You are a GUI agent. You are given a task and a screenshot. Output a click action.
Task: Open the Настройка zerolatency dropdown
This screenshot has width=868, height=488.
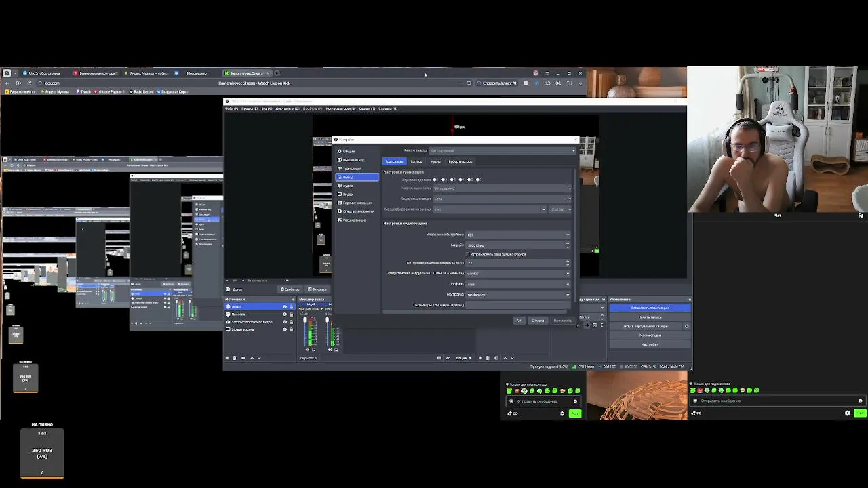(x=517, y=295)
